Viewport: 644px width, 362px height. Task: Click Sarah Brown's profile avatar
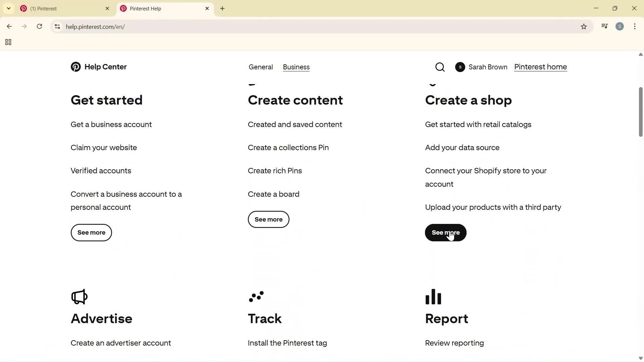click(460, 67)
